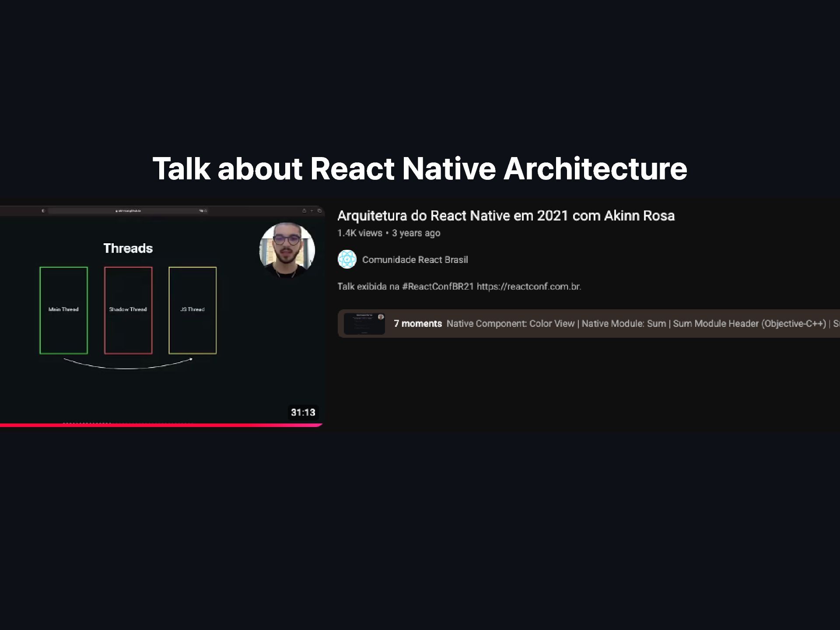Click the Shadow Thread red box in thumbnail

pos(128,310)
